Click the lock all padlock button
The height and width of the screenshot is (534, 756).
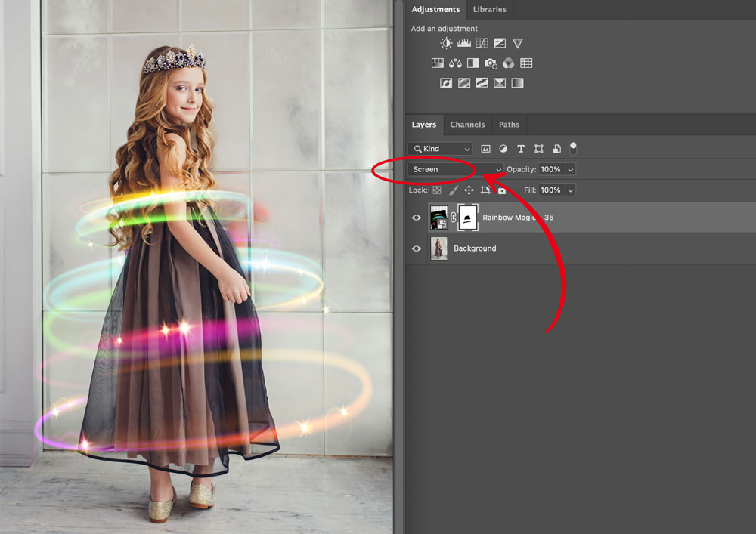[x=501, y=190]
